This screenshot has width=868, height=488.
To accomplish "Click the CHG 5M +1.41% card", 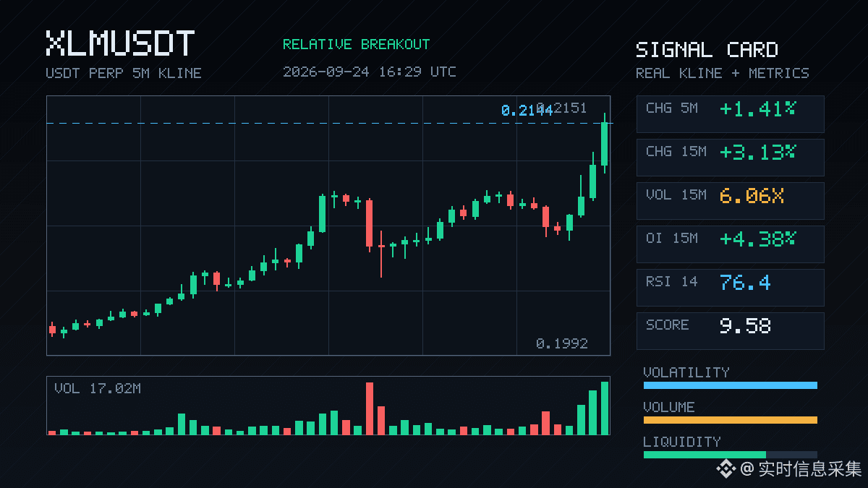I will pyautogui.click(x=730, y=114).
